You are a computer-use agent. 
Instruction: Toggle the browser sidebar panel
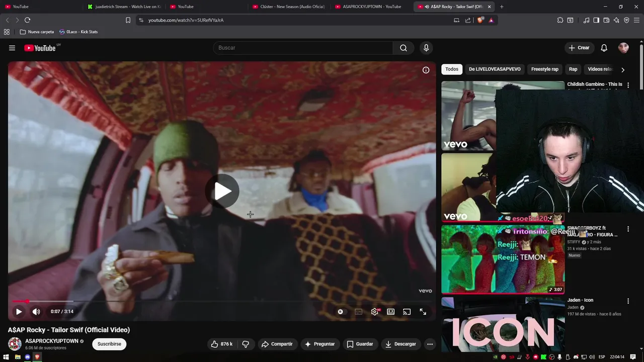(596, 20)
